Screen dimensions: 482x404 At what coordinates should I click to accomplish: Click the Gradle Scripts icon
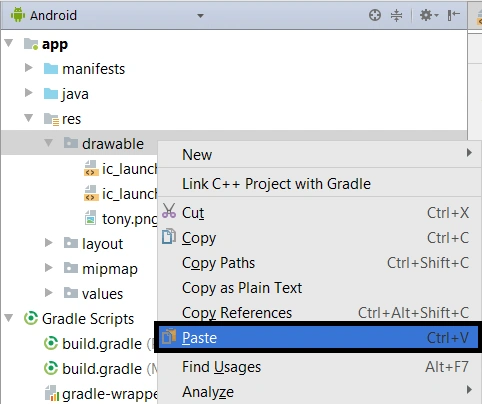[31, 318]
